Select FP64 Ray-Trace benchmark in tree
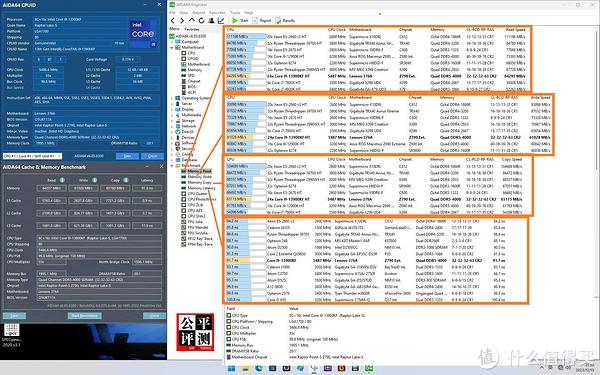This screenshot has height=375, width=600. click(x=197, y=244)
